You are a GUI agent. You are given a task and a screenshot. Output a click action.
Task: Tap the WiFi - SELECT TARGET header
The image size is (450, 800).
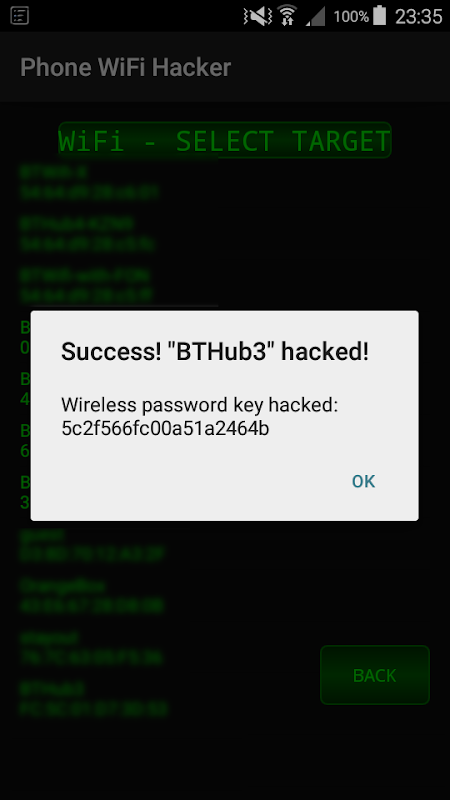[224, 140]
